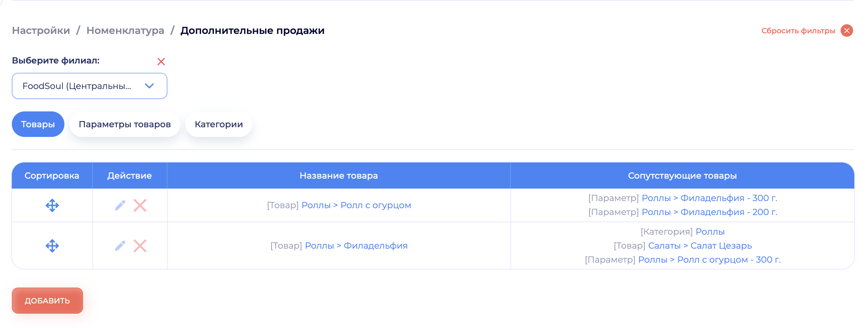Clear the selected branch with red X
868x328 pixels.
[161, 62]
